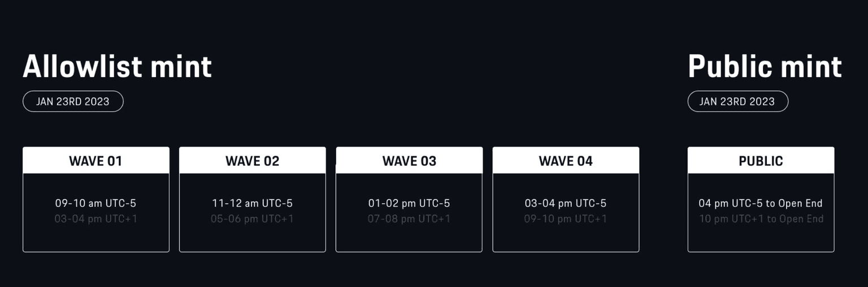
Task: Select JAN 23RD 2023 badge under Public mint
Action: [737, 101]
